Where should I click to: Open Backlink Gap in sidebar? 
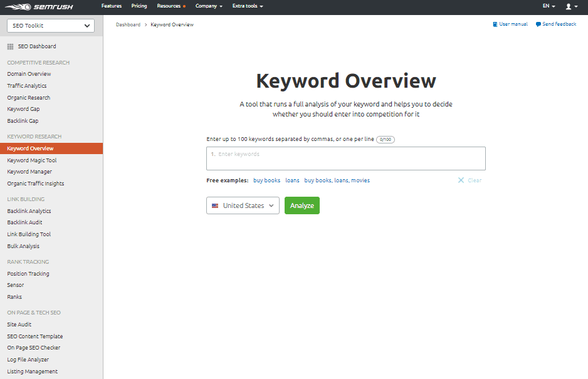point(23,121)
